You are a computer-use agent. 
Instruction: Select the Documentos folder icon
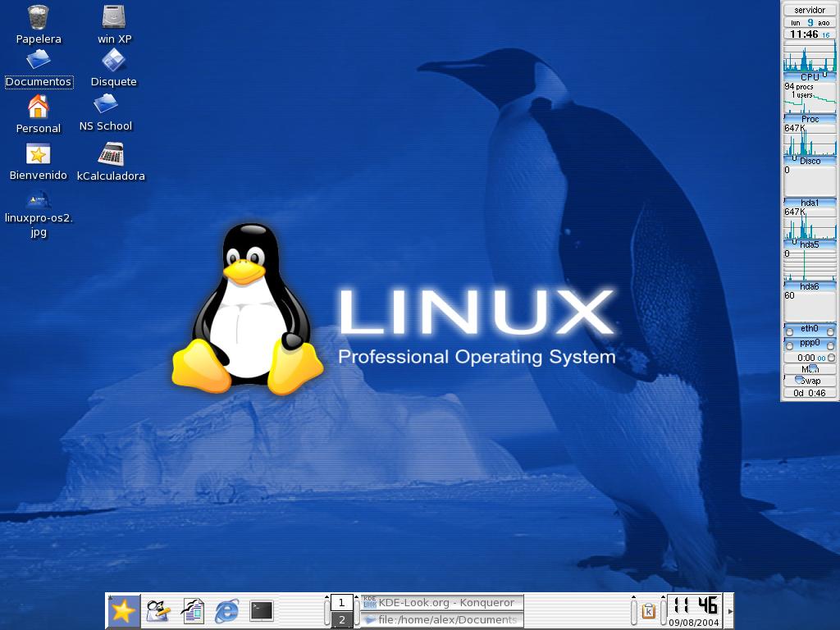click(x=38, y=60)
